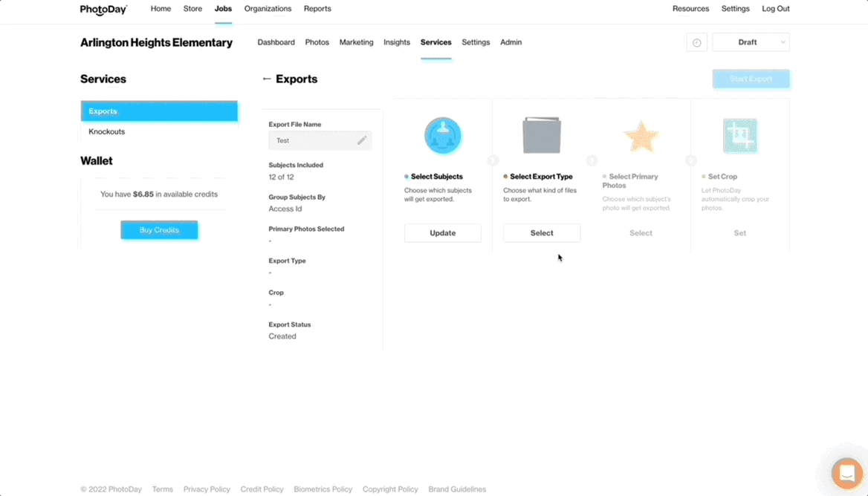
Task: Open Organizations in top navigation
Action: 268,9
